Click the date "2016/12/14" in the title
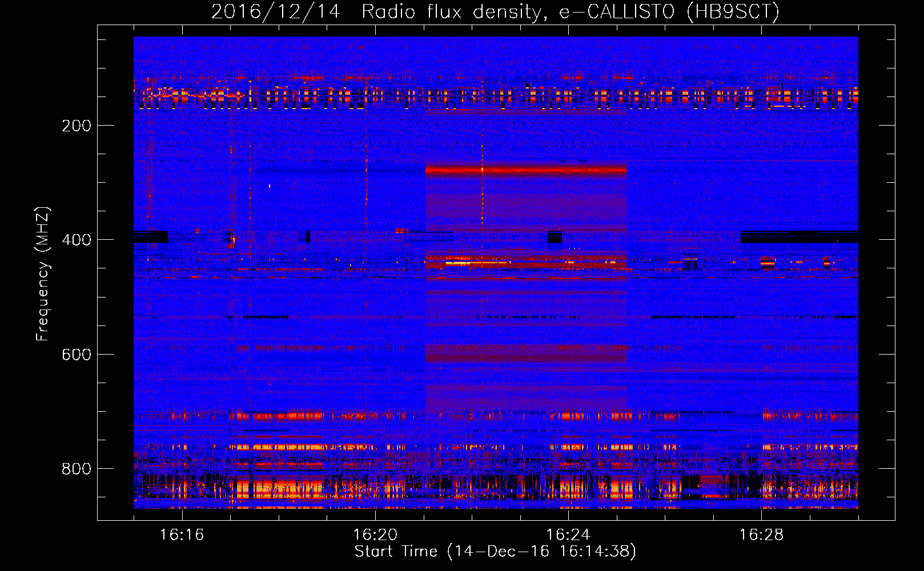 (276, 11)
